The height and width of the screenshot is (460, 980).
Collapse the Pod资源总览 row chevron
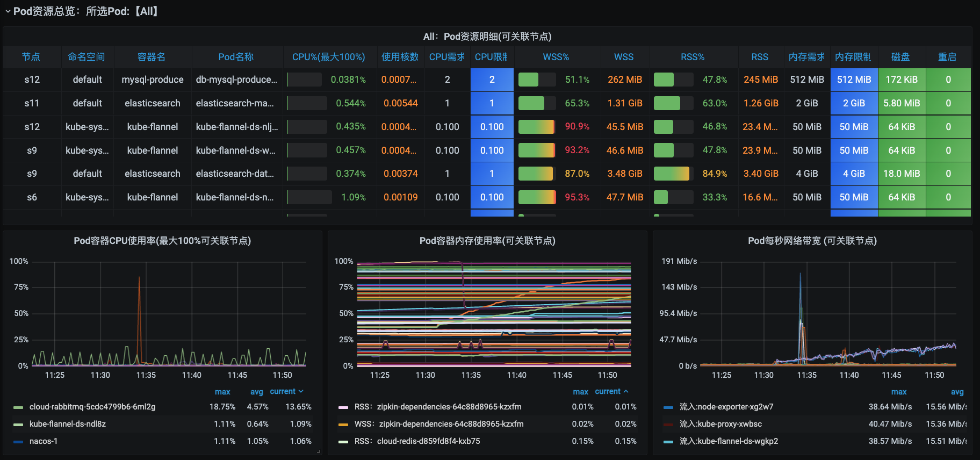[8, 11]
